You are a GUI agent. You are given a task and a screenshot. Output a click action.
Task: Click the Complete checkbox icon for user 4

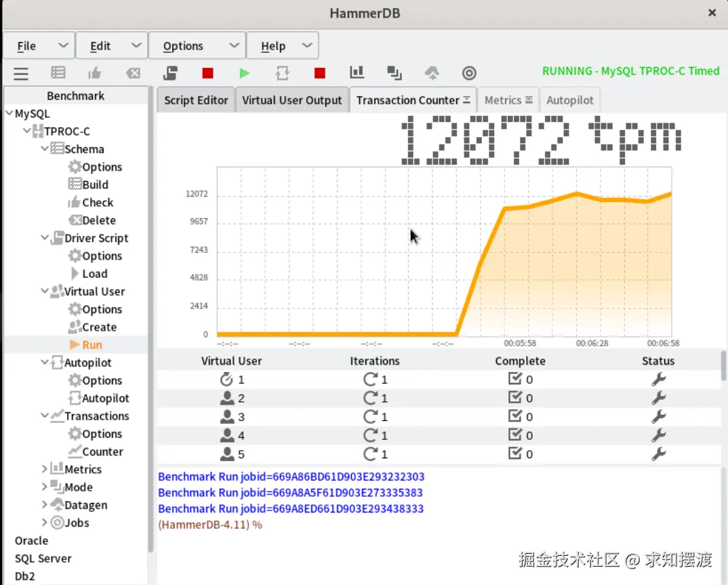click(515, 434)
